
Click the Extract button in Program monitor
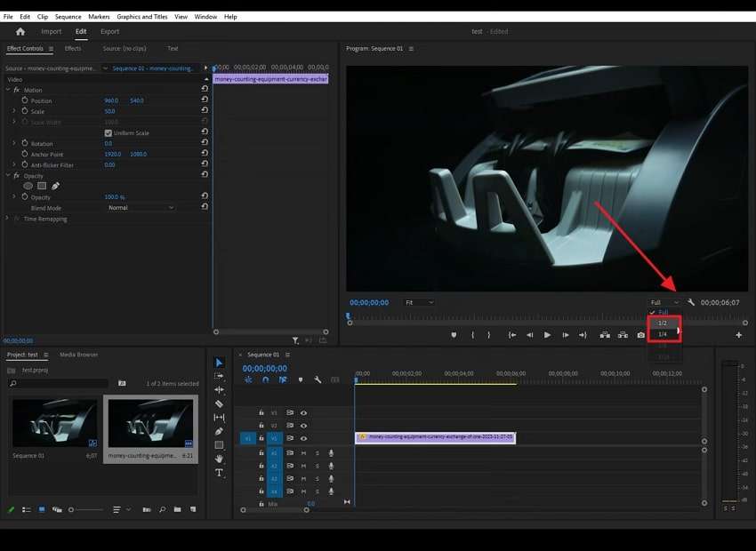point(623,335)
